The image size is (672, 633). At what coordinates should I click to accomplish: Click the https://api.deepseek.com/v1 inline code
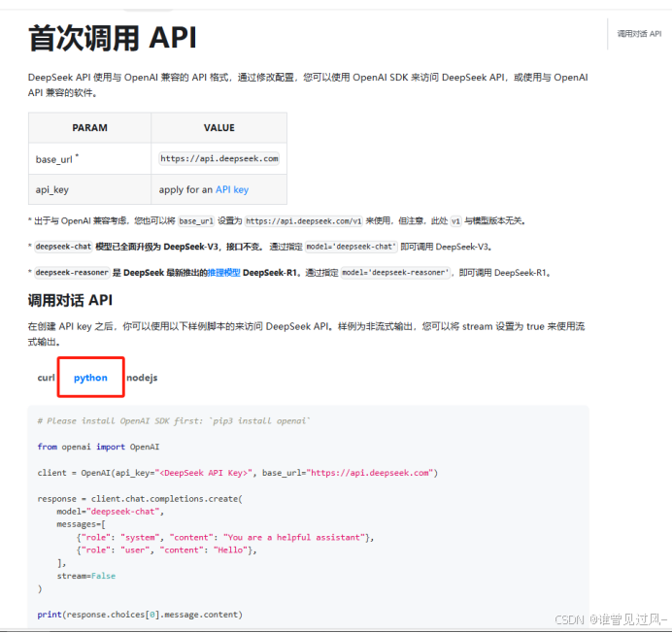tap(304, 221)
